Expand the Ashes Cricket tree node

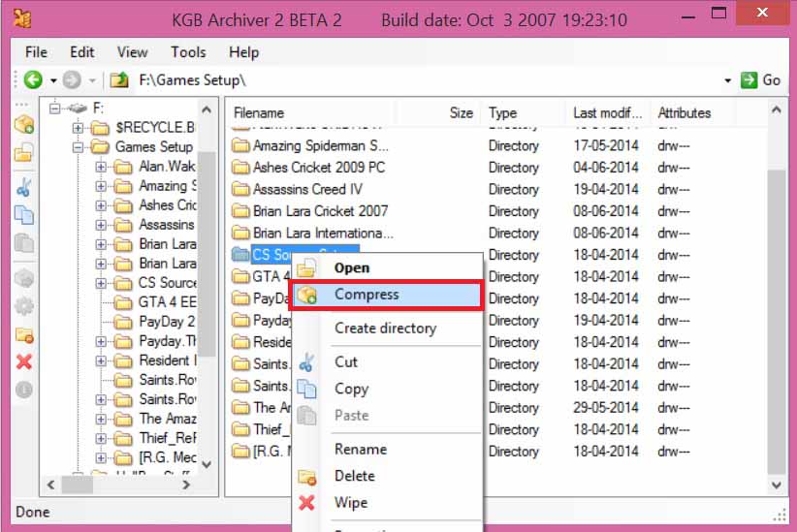point(101,205)
